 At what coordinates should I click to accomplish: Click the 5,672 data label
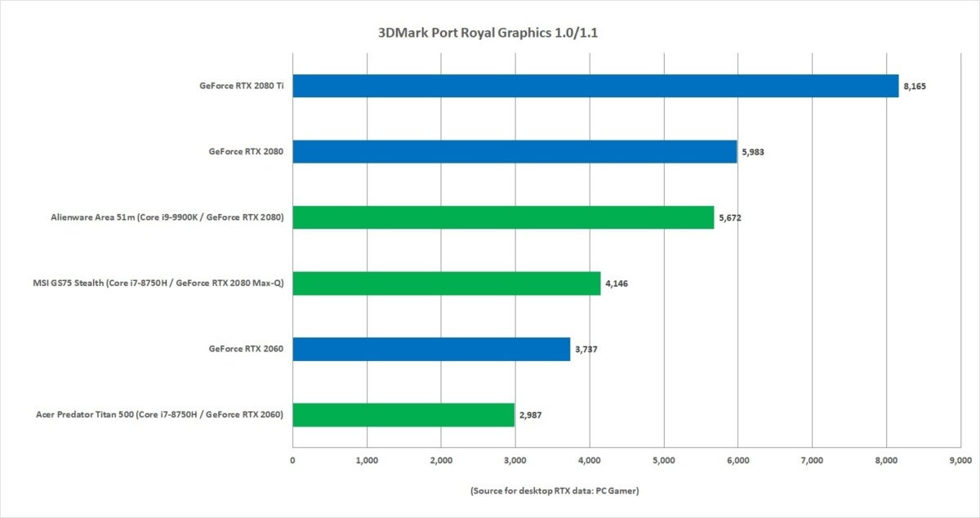(731, 217)
